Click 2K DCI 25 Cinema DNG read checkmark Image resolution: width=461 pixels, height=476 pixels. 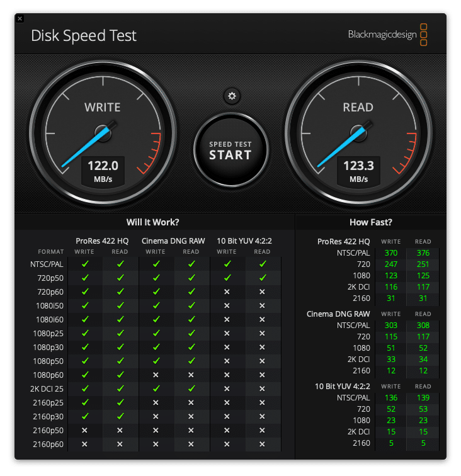point(191,388)
